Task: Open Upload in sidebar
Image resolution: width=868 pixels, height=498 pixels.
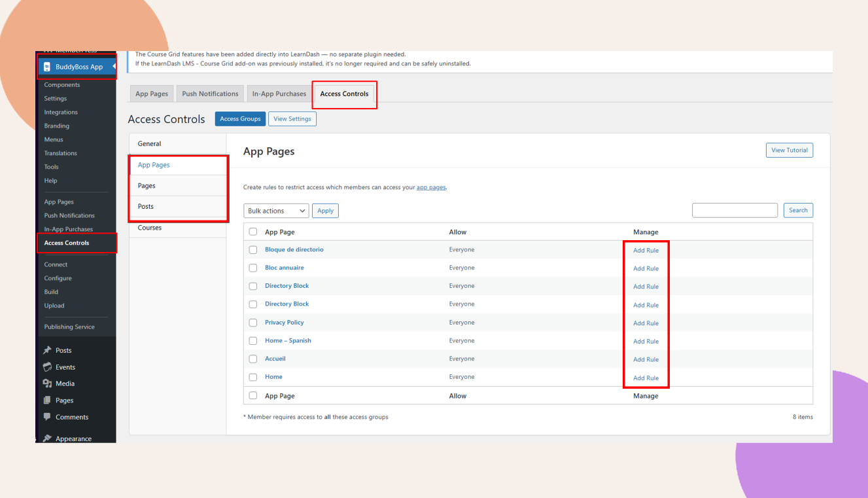Action: [54, 306]
